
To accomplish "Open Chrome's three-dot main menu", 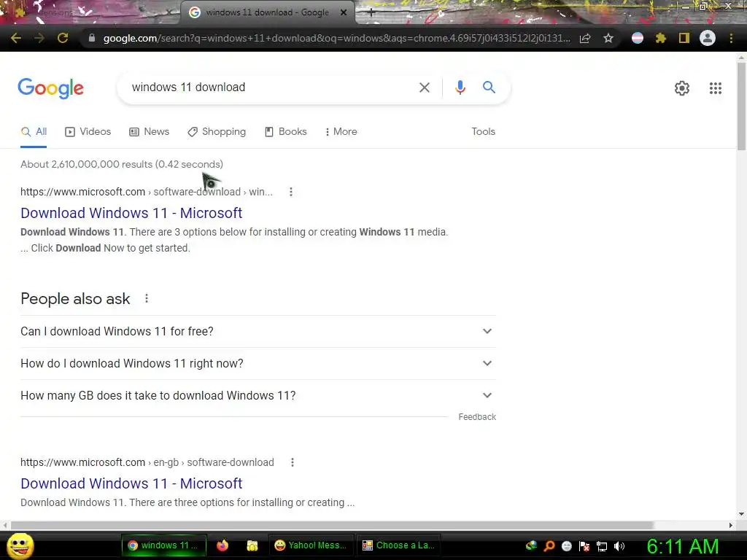I will coord(731,38).
